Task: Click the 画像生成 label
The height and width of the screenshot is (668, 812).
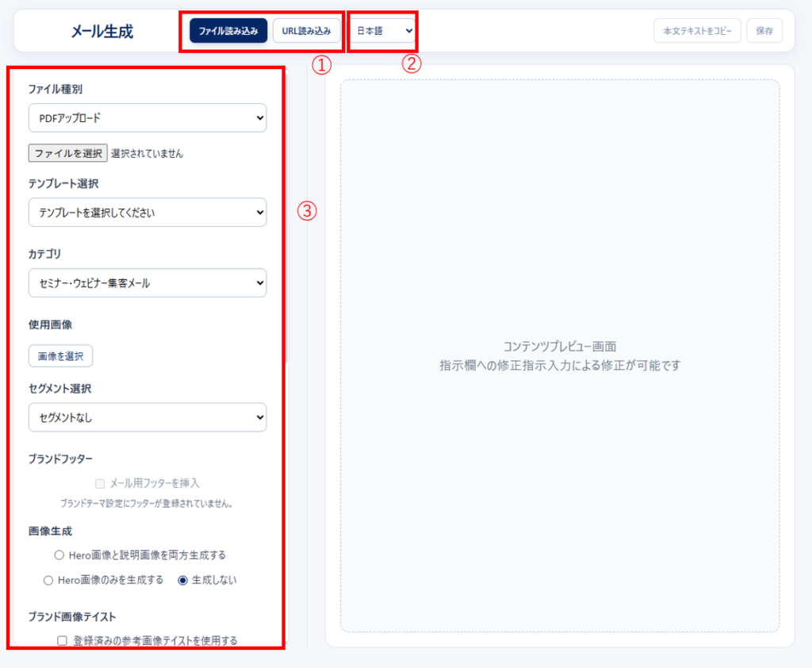Action: tap(50, 532)
